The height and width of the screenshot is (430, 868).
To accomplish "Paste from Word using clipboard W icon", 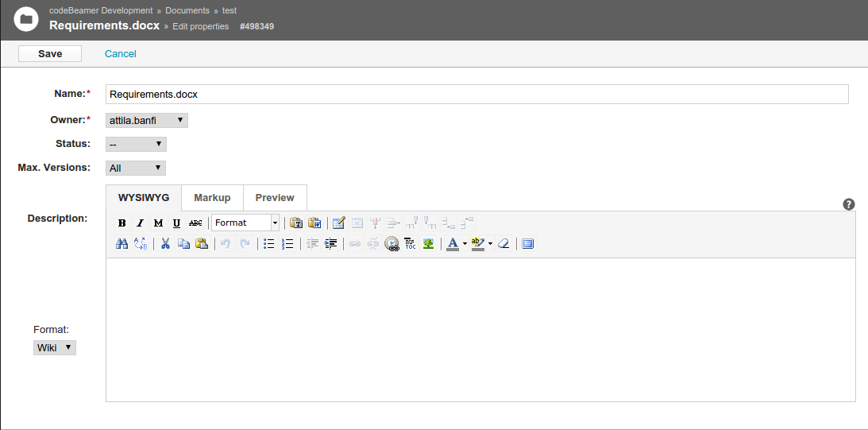I will click(314, 223).
